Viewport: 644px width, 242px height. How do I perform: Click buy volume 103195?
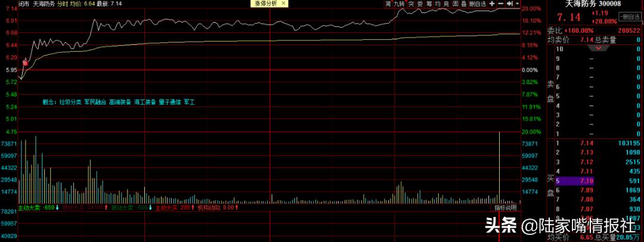pyautogui.click(x=629, y=144)
